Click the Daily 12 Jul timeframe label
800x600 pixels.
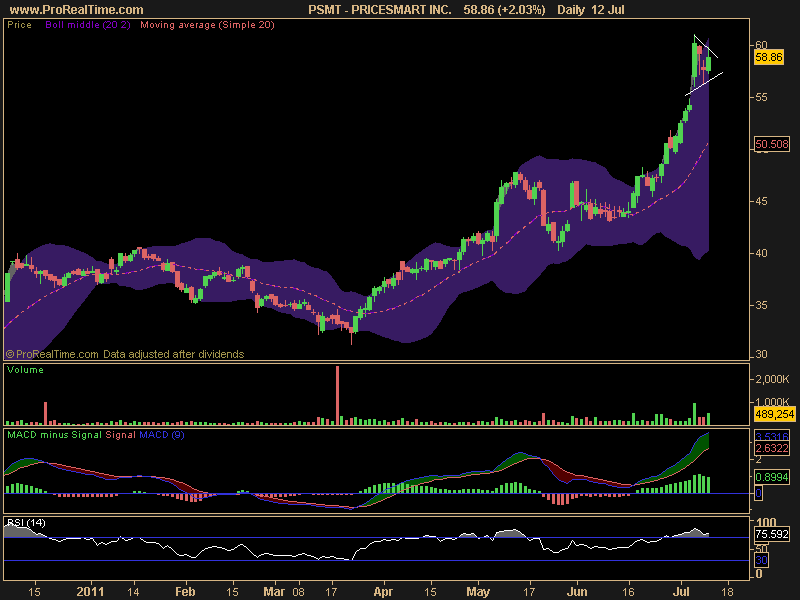(590, 10)
